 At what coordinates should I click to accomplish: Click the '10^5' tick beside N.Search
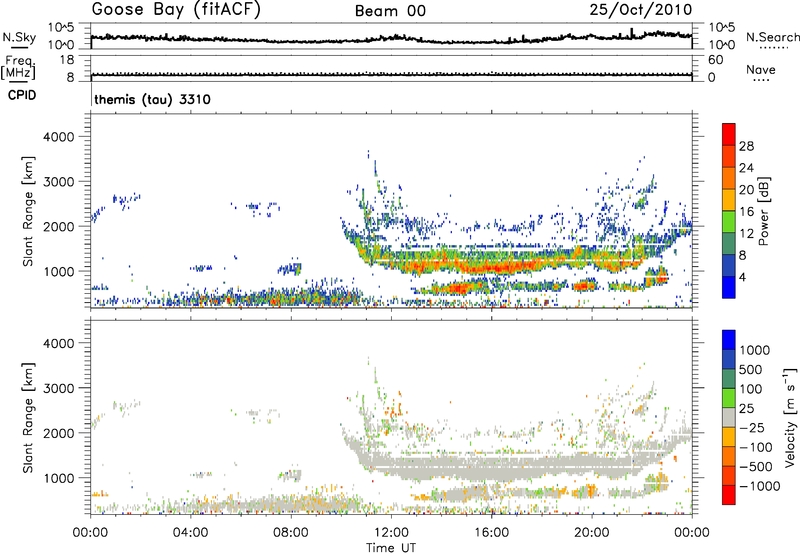(721, 28)
